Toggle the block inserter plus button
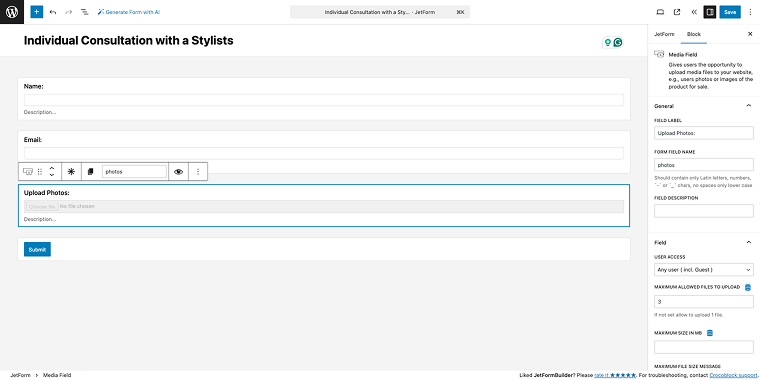The width and height of the screenshot is (760, 380). point(37,12)
